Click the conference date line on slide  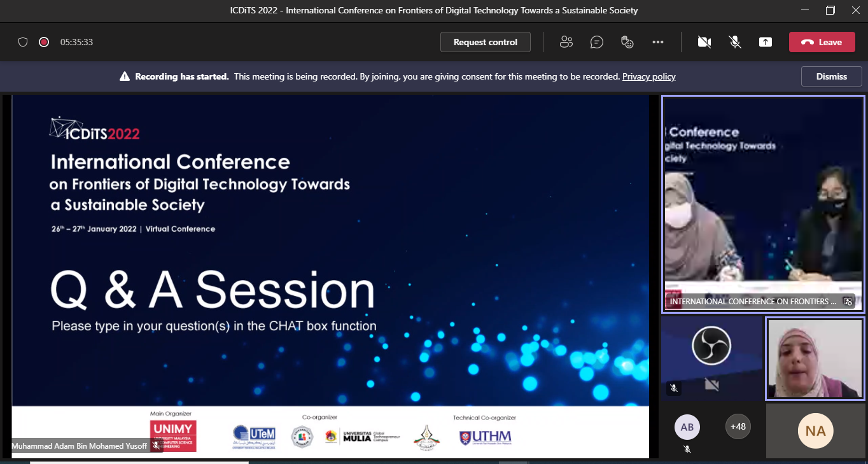click(x=133, y=228)
